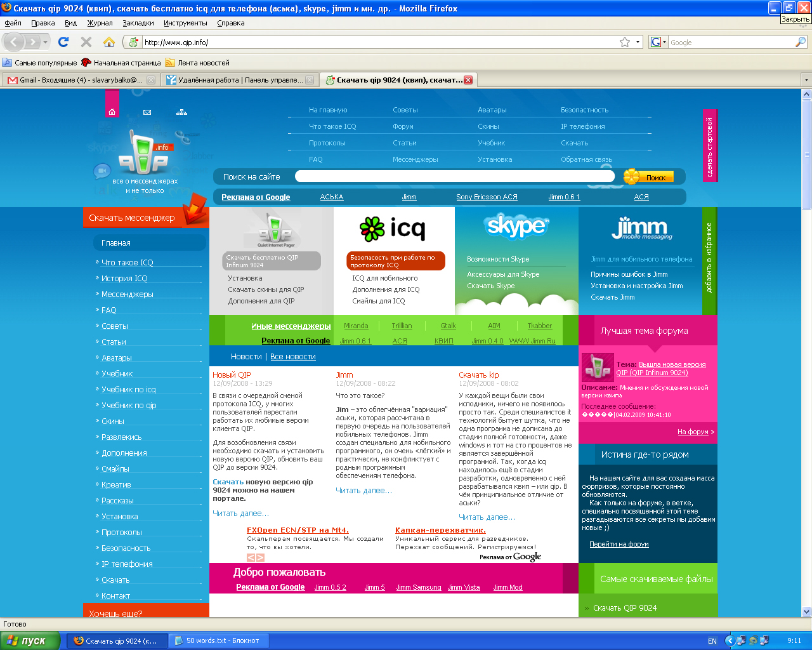Viewport: 812px width, 650px height.
Task: Open the Самые популярные bookmarks folder
Action: click(x=39, y=63)
